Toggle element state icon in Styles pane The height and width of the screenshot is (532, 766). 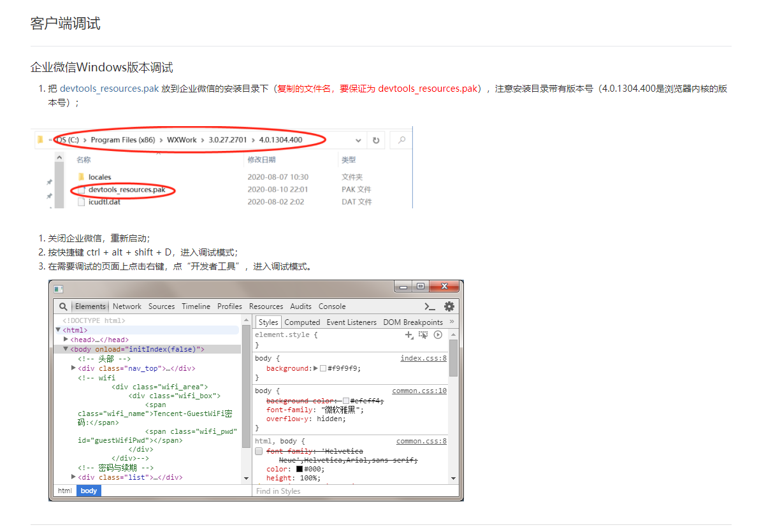[x=423, y=334]
